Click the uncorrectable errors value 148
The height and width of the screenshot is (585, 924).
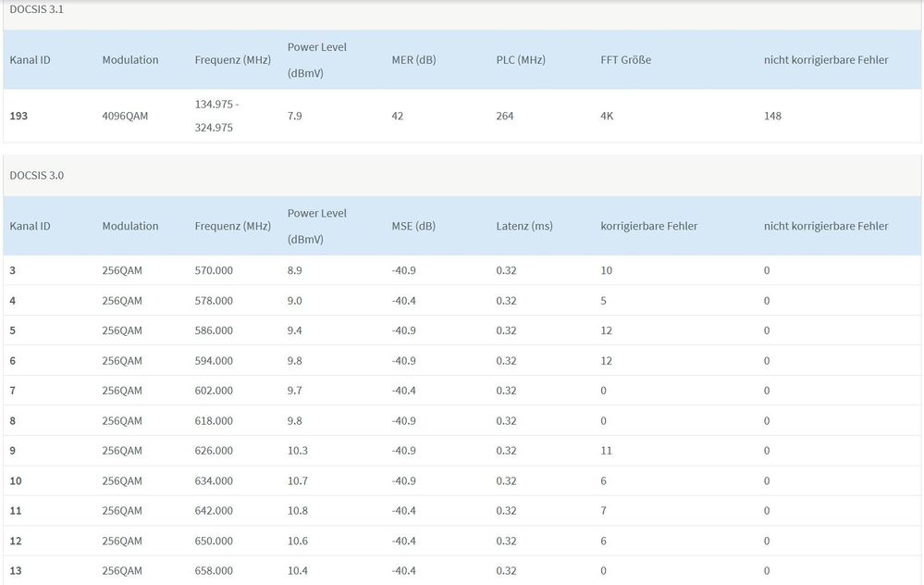pos(772,116)
